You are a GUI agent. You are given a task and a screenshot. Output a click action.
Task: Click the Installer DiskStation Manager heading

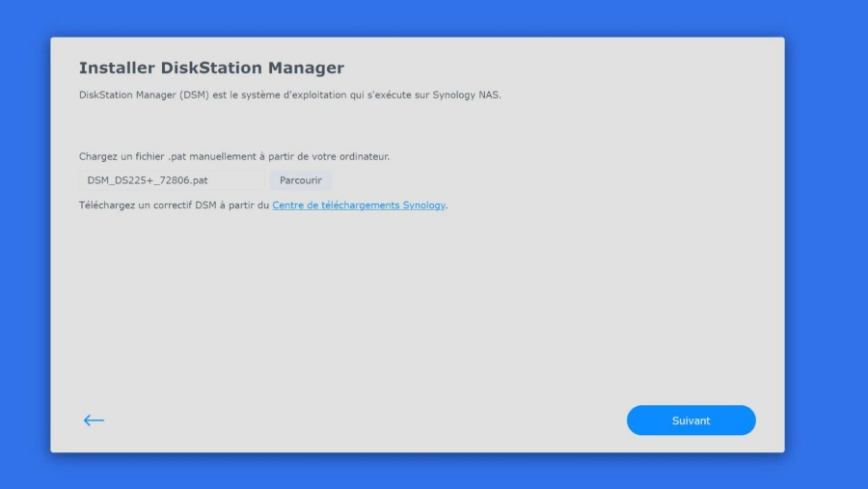point(211,68)
